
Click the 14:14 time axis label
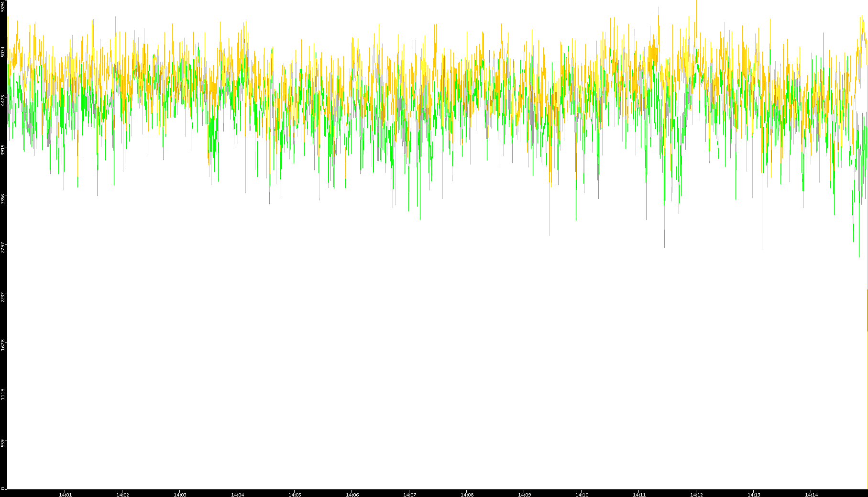[811, 495]
